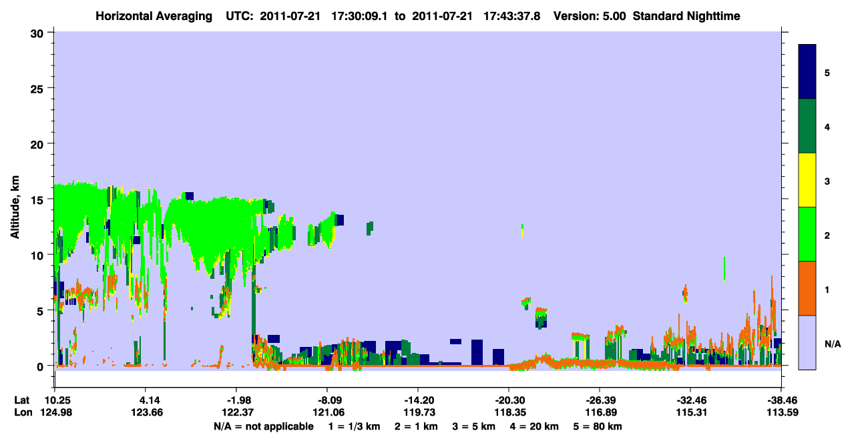Click latitude value 4.14
The image size is (868, 445).
point(146,400)
